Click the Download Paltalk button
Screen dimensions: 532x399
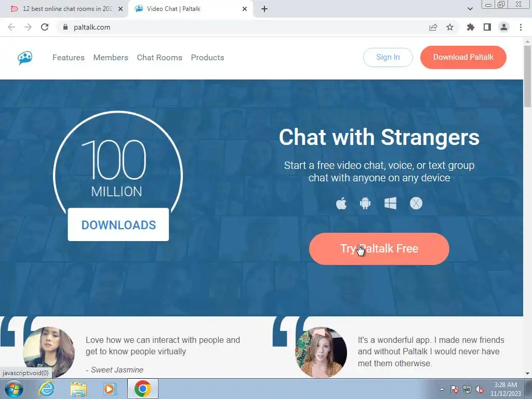[x=463, y=57]
